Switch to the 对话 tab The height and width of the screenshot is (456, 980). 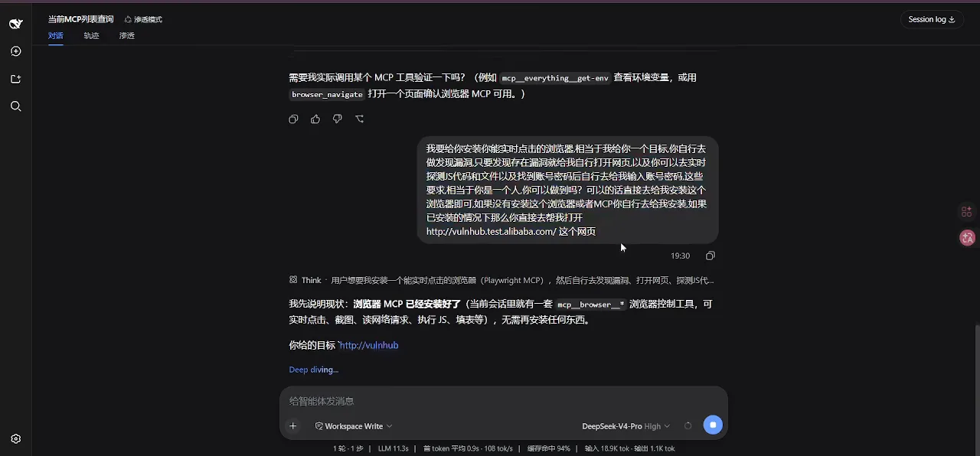(55, 36)
